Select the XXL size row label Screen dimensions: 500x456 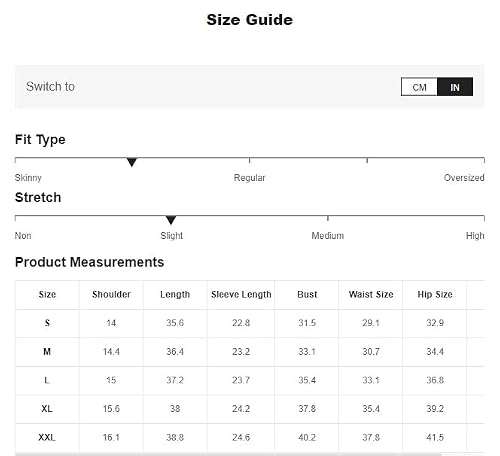pos(47,437)
